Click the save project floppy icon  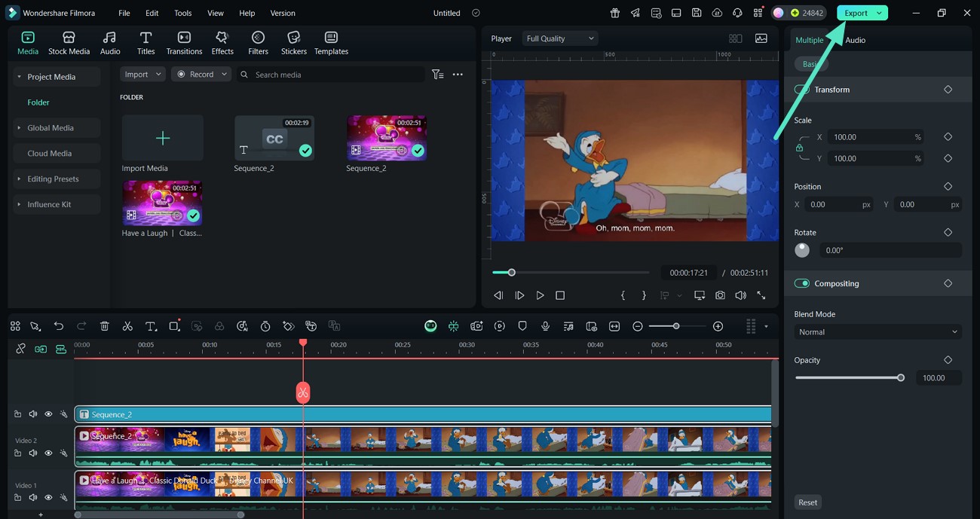(x=697, y=13)
